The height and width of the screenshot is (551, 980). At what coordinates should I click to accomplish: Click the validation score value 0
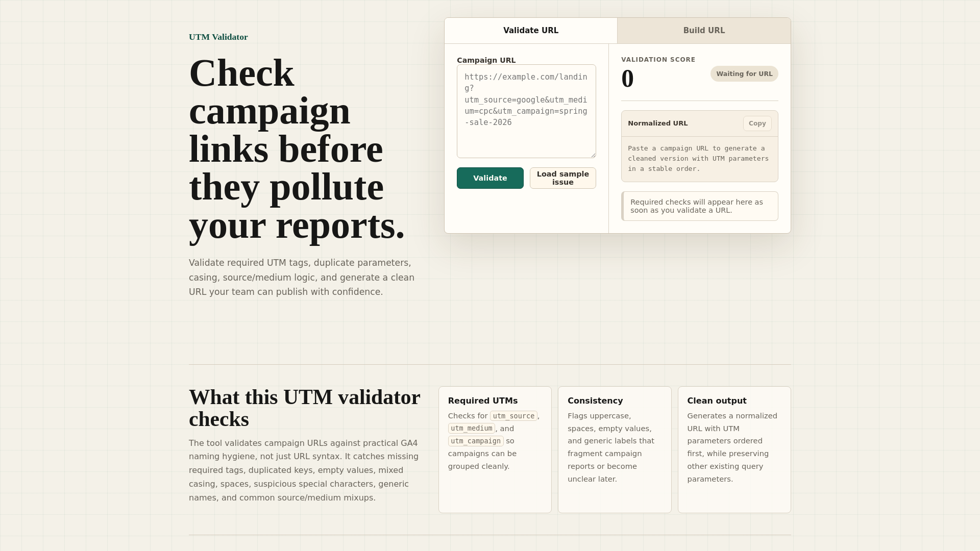627,79
